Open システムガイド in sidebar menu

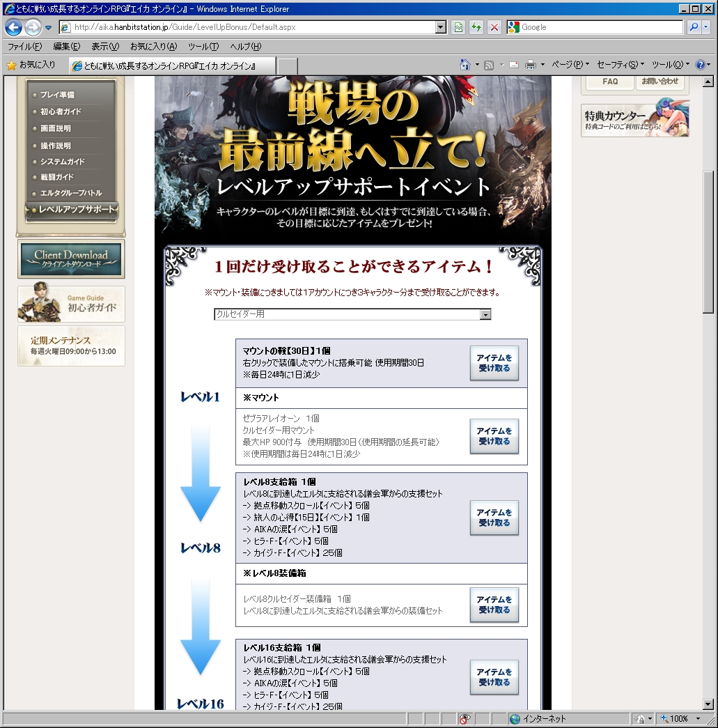(x=62, y=162)
